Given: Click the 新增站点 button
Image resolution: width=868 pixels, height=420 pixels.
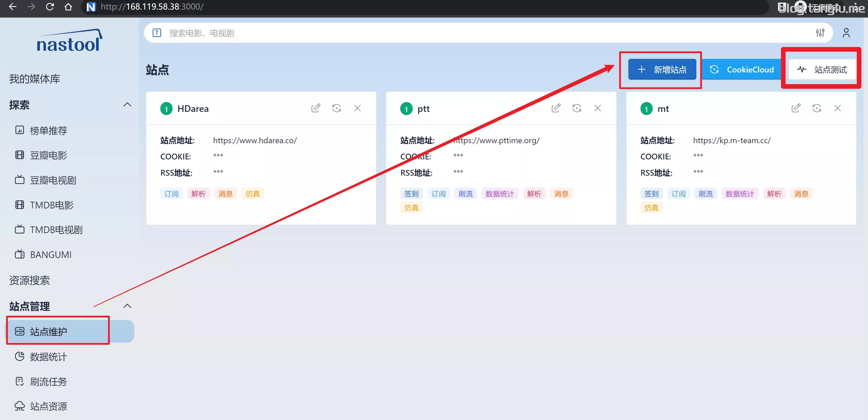Looking at the screenshot, I should 662,70.
